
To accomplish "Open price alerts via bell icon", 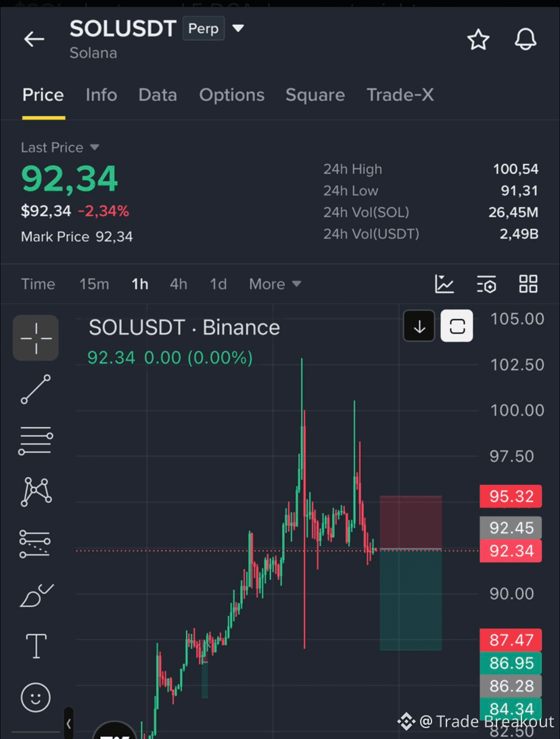I will tap(525, 39).
